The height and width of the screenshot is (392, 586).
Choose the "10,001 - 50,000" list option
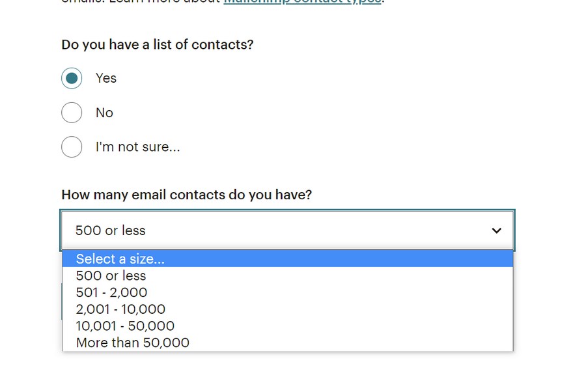(125, 326)
